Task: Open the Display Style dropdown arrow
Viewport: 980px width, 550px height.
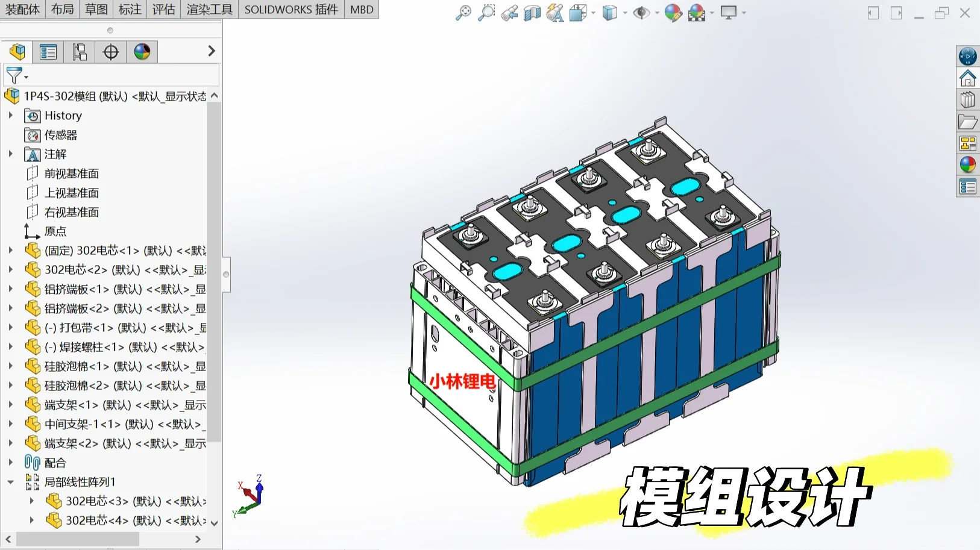Action: coord(624,13)
